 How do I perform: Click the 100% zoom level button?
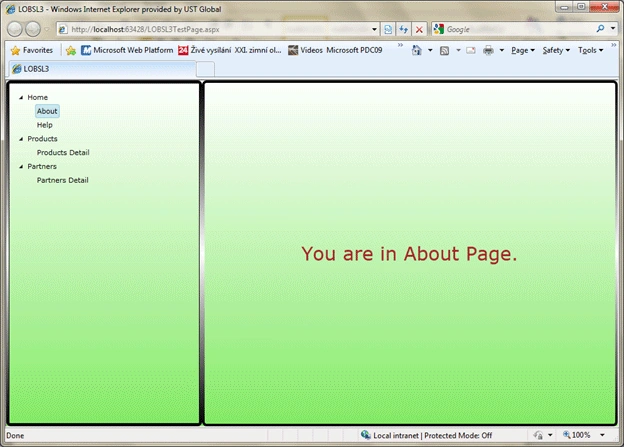(576, 435)
